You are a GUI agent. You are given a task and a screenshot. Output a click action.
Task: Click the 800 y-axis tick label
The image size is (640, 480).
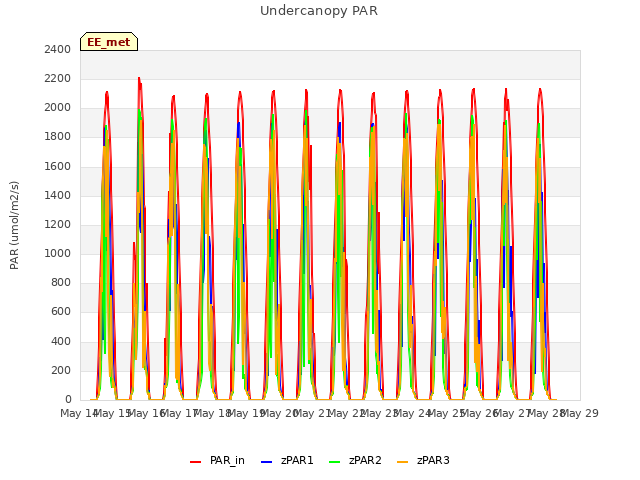pos(61,283)
